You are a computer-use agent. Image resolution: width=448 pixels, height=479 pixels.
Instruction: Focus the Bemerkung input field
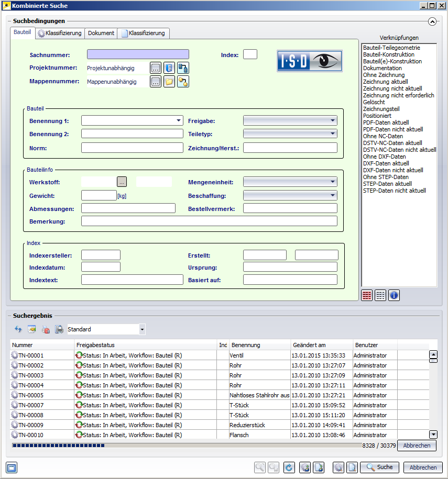coord(209,221)
